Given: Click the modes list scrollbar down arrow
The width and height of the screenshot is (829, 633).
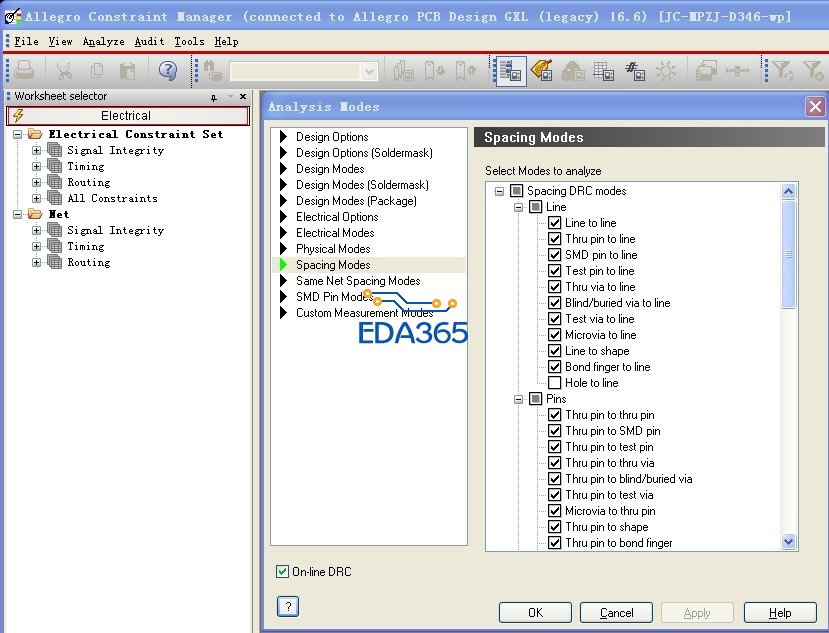Looking at the screenshot, I should click(788, 542).
